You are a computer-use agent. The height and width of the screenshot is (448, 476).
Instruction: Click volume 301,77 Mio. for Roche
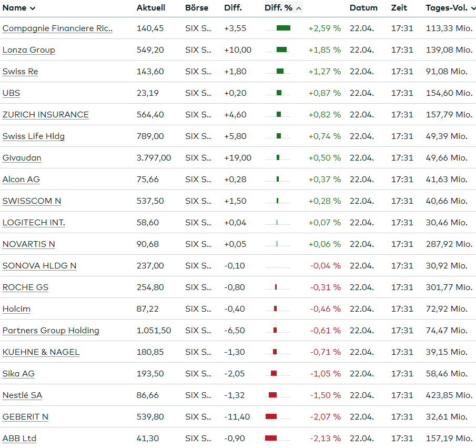[449, 287]
